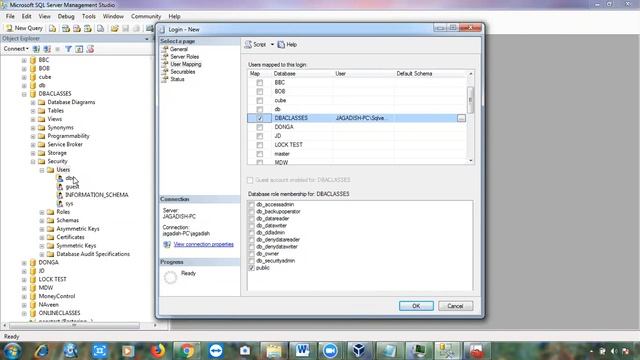
Task: Open the Connect dropdown in Object Explorer
Action: pyautogui.click(x=16, y=49)
